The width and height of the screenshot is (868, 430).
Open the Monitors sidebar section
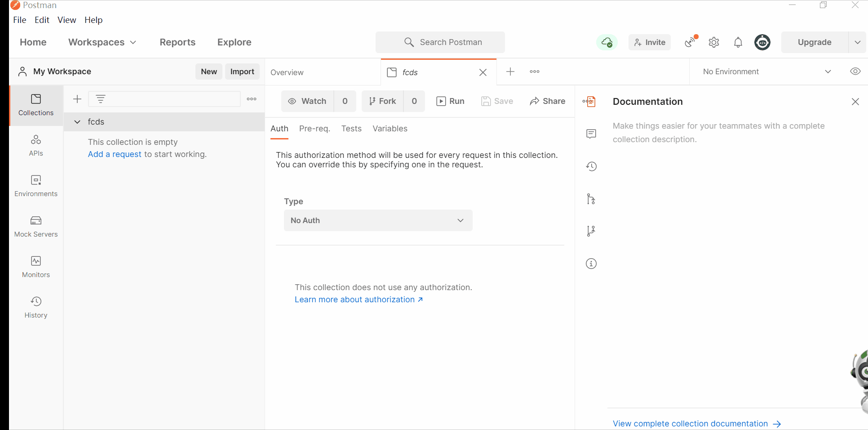[36, 267]
